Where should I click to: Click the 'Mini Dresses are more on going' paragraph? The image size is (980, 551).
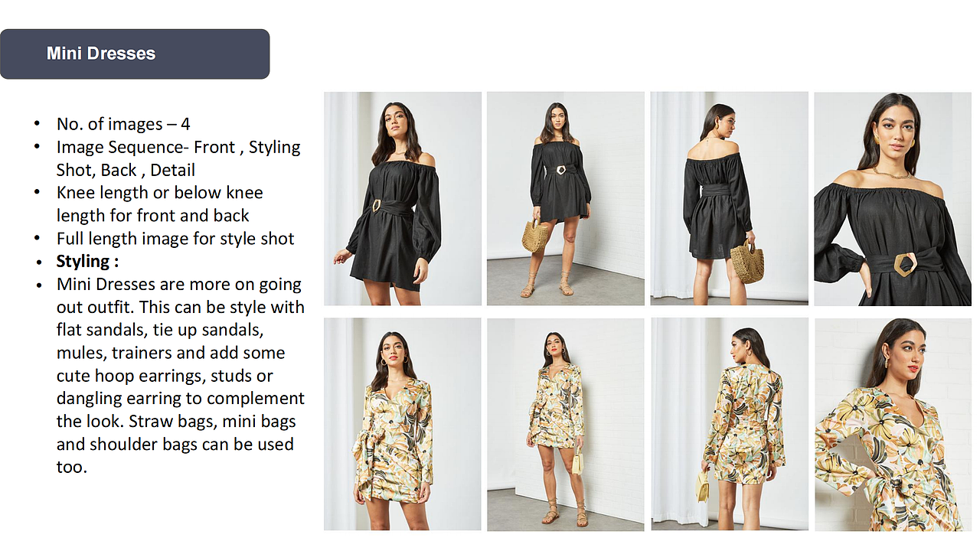click(179, 285)
